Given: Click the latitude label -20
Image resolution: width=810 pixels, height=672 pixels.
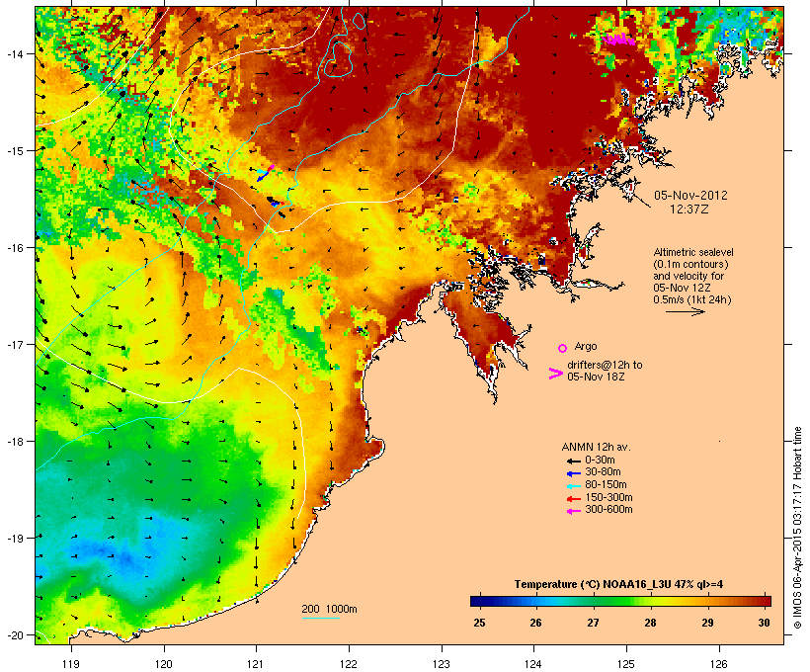Looking at the screenshot, I should (14, 635).
